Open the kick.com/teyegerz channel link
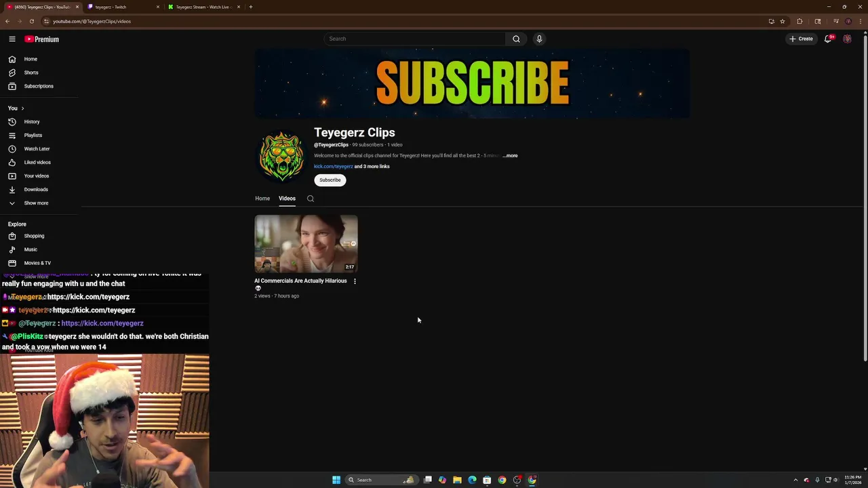868x488 pixels. (x=333, y=167)
